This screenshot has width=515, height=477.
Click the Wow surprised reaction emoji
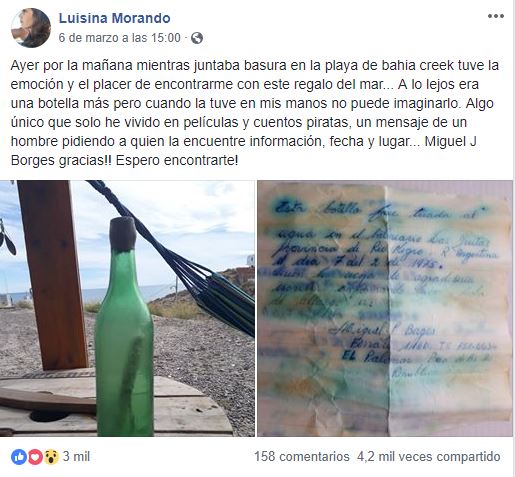pyautogui.click(x=51, y=457)
